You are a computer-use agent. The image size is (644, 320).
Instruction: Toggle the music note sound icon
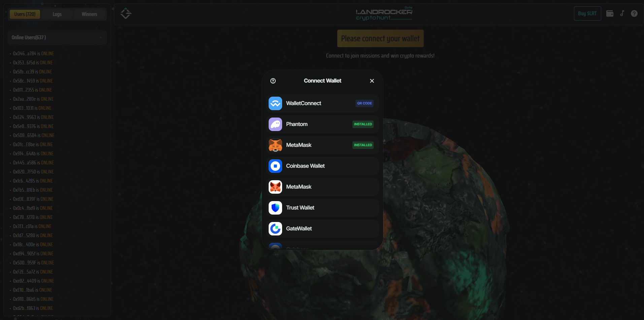[622, 13]
